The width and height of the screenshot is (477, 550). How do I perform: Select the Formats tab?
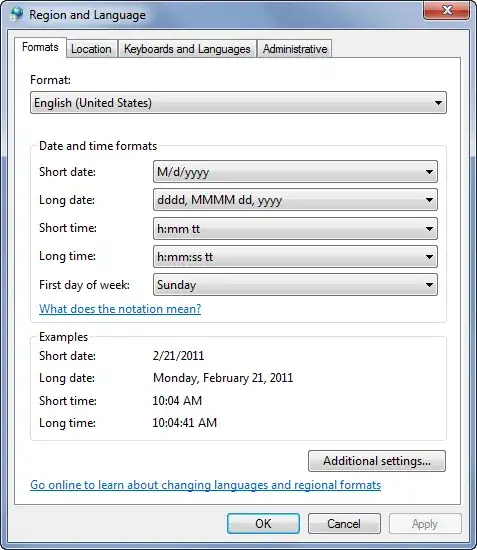(x=40, y=47)
